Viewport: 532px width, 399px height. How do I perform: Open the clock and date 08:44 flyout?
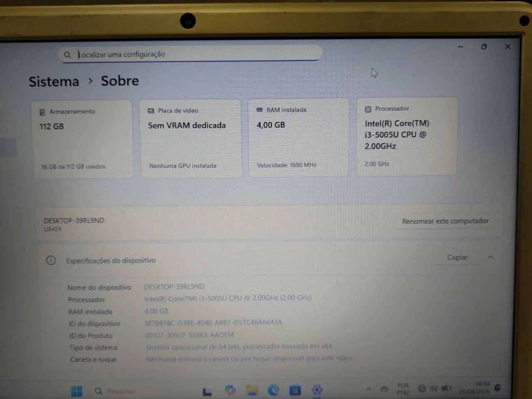pos(474,388)
